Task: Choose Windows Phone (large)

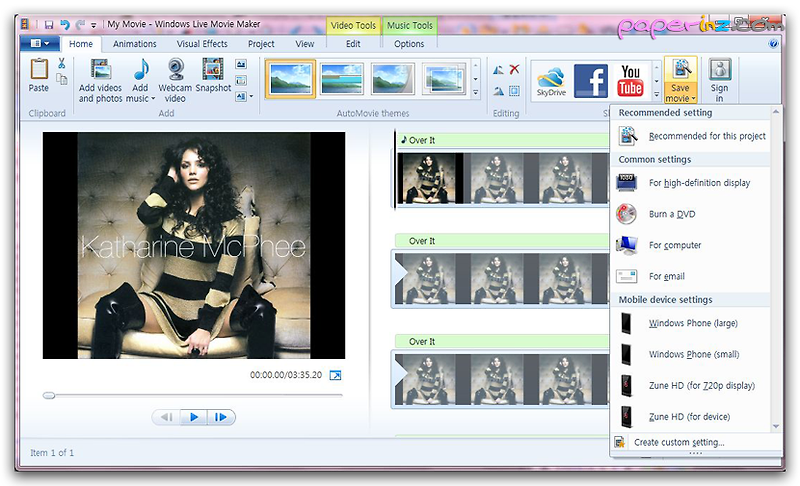Action: pos(691,323)
